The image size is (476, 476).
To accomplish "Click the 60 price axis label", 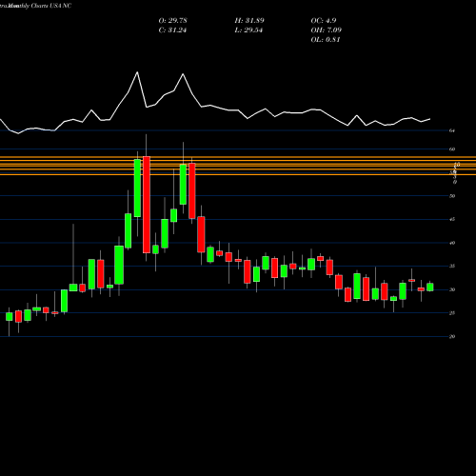I will [x=452, y=149].
